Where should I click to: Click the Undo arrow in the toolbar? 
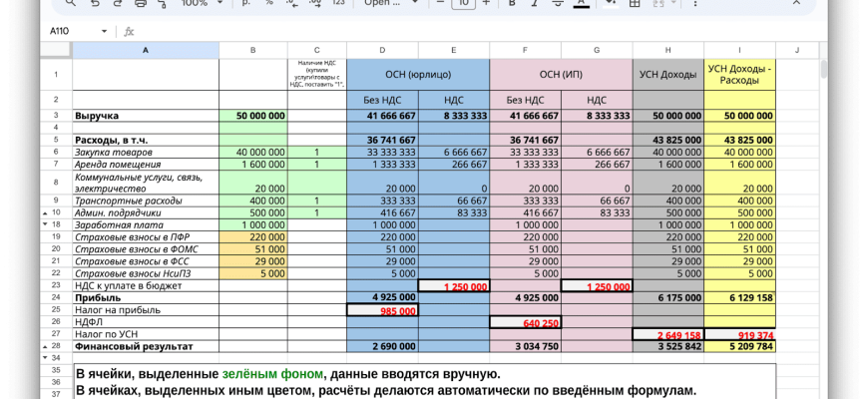[x=94, y=4]
